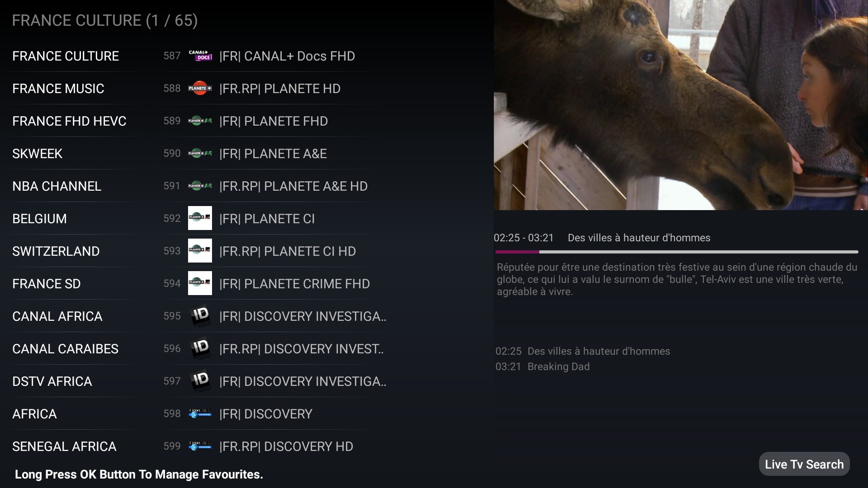Click the live video preview of the moose
The image size is (868, 488).
pyautogui.click(x=681, y=105)
